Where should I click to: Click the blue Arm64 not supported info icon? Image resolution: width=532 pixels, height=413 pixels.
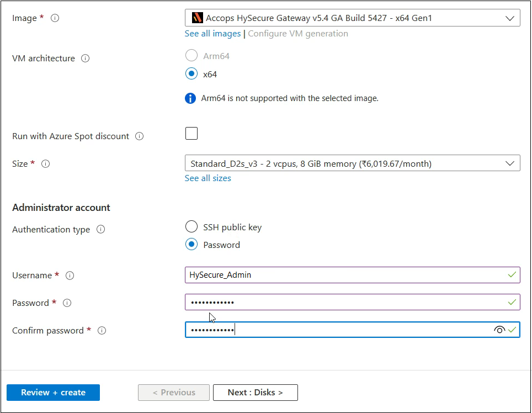pyautogui.click(x=190, y=98)
